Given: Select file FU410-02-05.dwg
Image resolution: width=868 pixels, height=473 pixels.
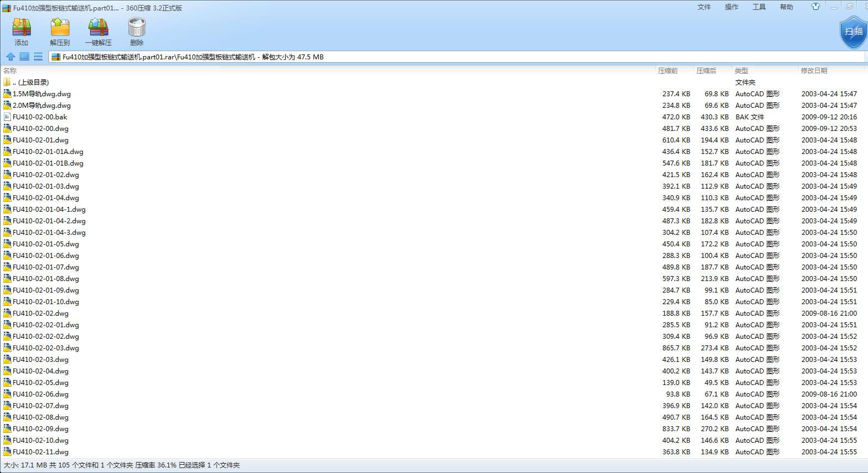Looking at the screenshot, I should point(41,383).
